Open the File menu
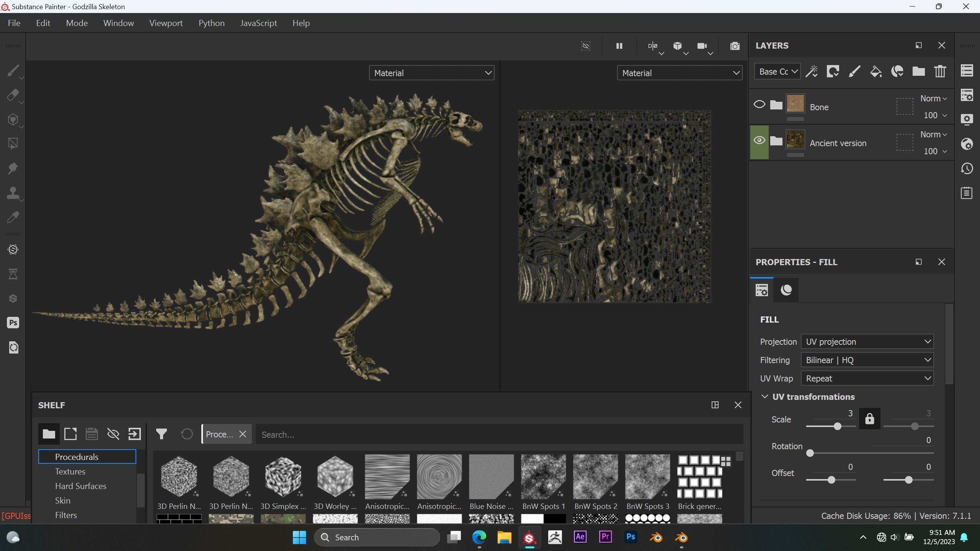 pos(14,23)
